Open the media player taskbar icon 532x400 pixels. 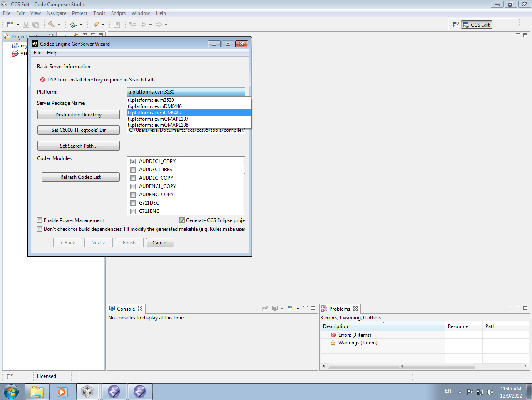62,392
